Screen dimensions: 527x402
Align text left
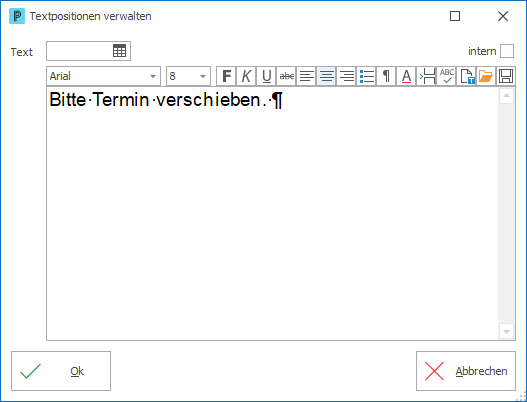[306, 76]
